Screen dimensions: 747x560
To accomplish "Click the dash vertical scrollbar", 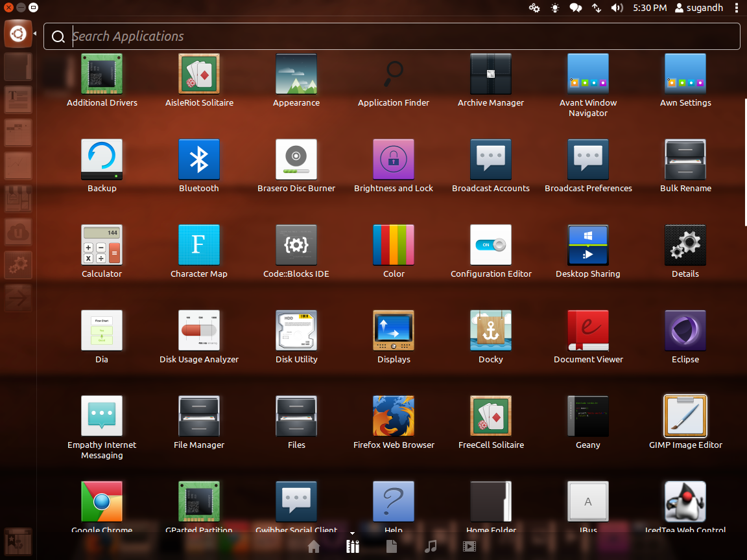I will 745,163.
